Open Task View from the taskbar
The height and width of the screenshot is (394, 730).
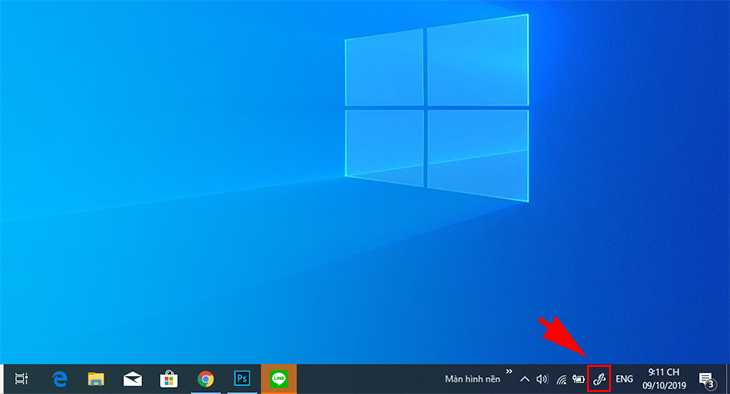[21, 379]
